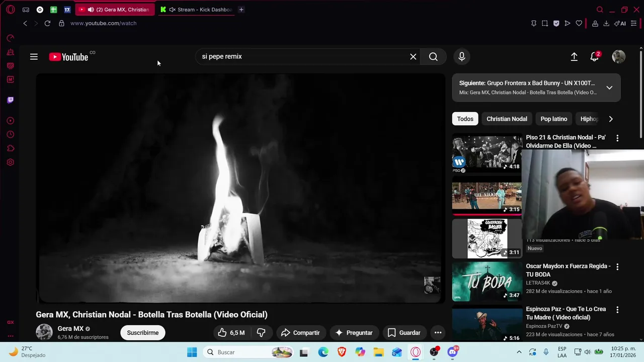Click the main video player to pause
Screen dimensions: 644x362
pyautogui.click(x=240, y=189)
